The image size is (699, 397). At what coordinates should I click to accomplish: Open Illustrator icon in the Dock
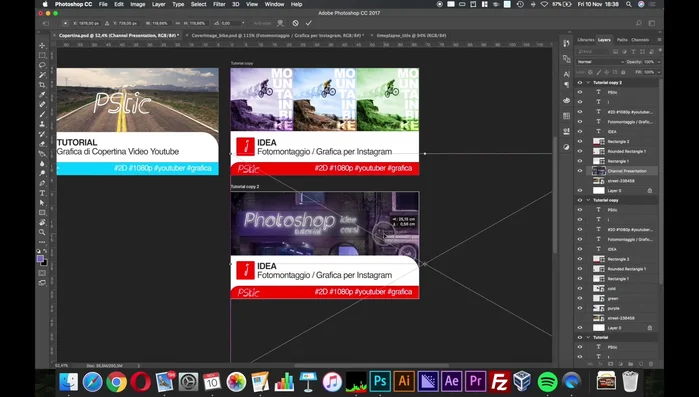point(404,381)
